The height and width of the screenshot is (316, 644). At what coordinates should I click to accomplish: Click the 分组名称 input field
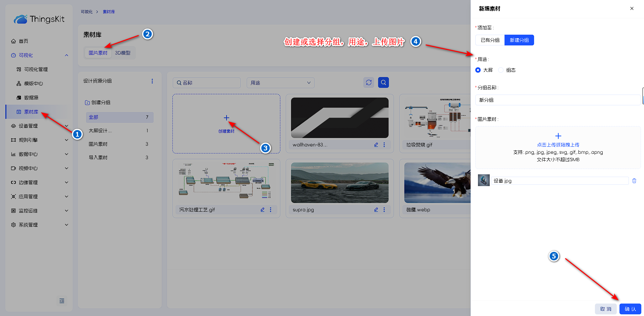tap(557, 100)
